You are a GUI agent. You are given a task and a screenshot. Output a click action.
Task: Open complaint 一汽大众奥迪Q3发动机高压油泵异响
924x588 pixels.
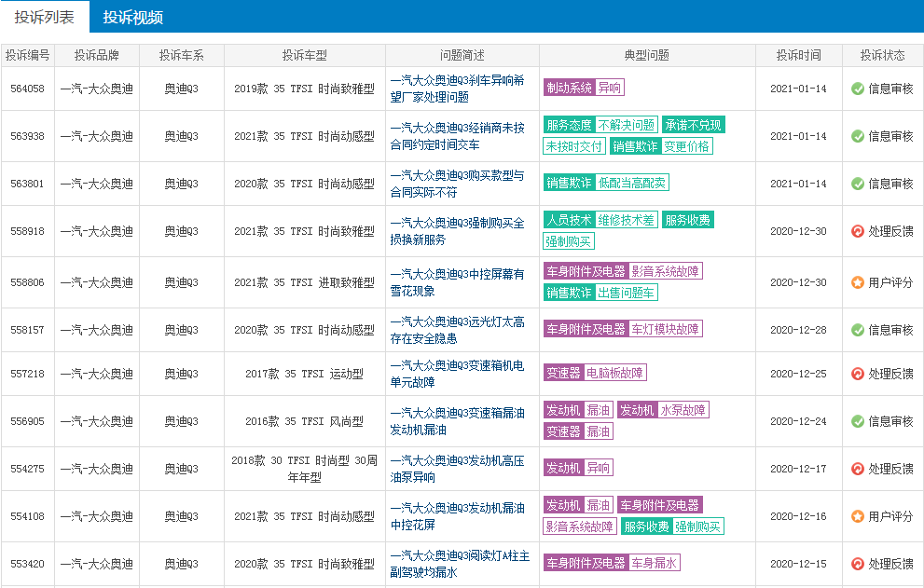click(x=457, y=469)
